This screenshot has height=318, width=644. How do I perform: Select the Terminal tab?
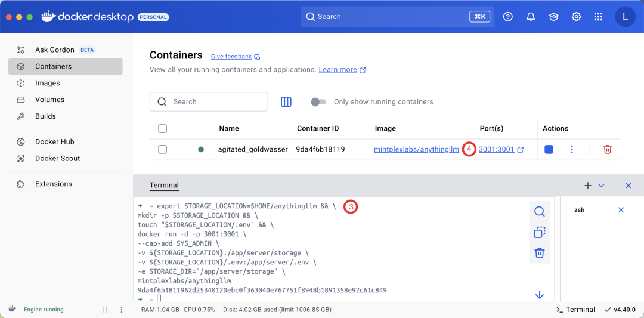coord(165,186)
